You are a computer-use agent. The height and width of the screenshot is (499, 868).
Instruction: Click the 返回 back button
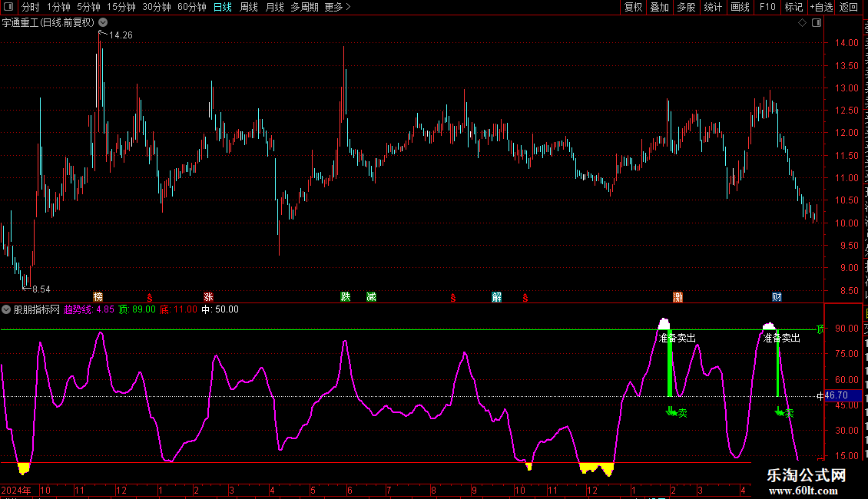pyautogui.click(x=849, y=7)
